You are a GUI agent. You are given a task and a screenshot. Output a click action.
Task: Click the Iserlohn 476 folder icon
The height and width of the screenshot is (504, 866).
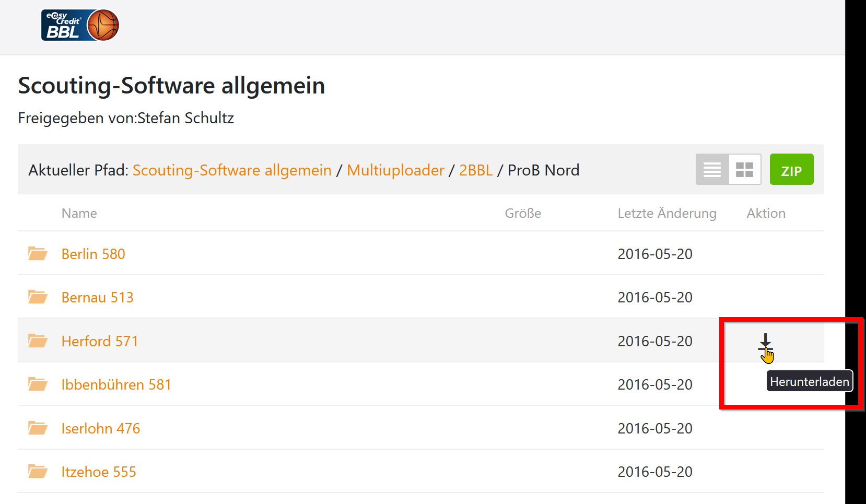(x=38, y=428)
